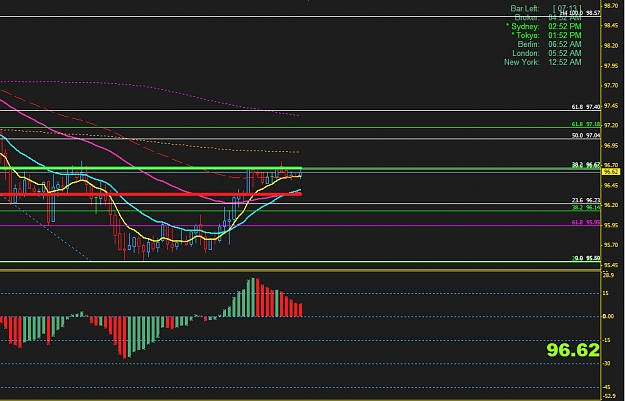Click the -15 indicator scale label
This screenshot has width=625, height=401.
(x=607, y=340)
